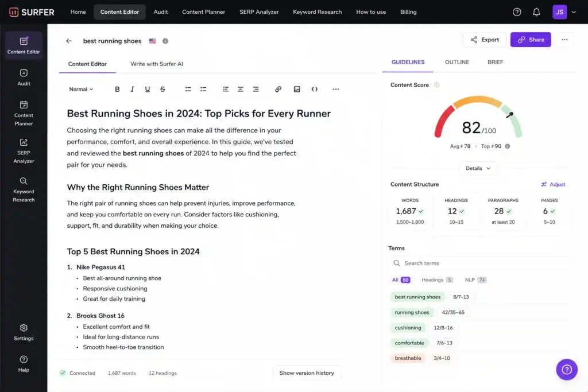The height and width of the screenshot is (392, 588).
Task: Click the Surfer logo
Action: point(32,12)
